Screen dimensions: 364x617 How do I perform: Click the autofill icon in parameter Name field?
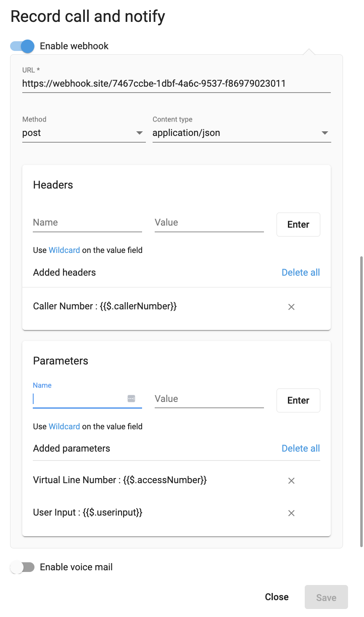coord(131,399)
